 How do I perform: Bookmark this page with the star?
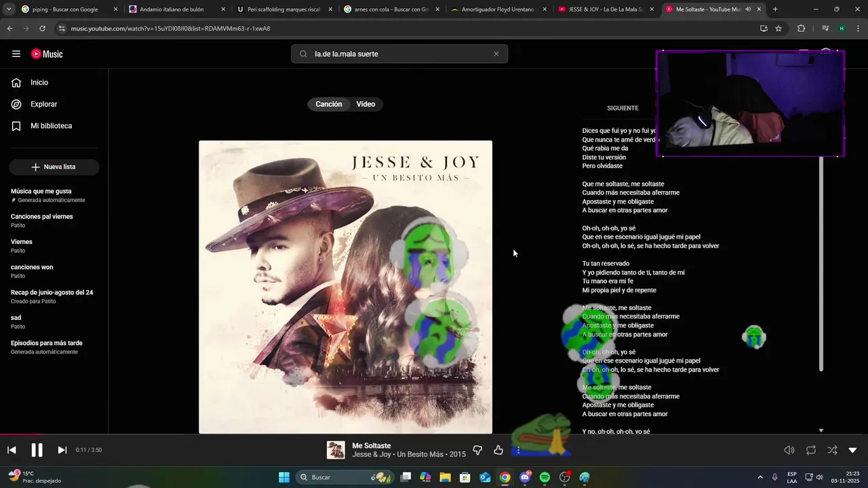click(x=778, y=28)
